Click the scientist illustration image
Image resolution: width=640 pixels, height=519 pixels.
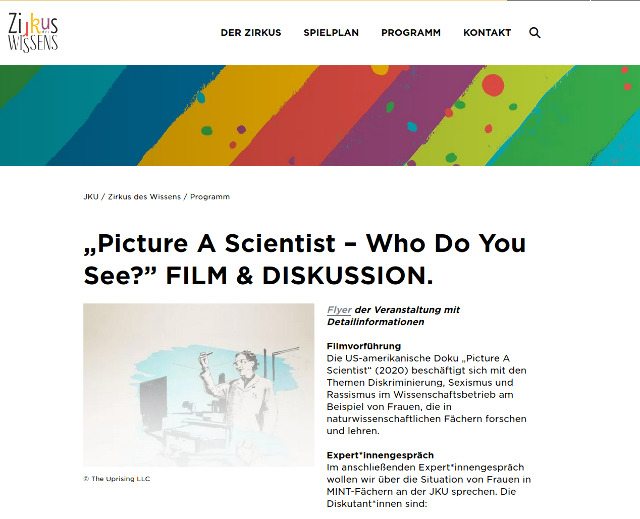pyautogui.click(x=198, y=385)
